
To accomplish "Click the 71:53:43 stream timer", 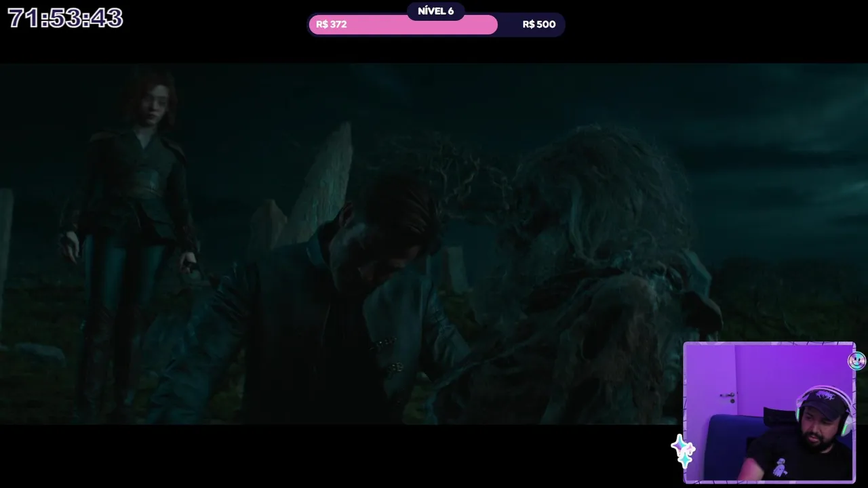I will (65, 18).
